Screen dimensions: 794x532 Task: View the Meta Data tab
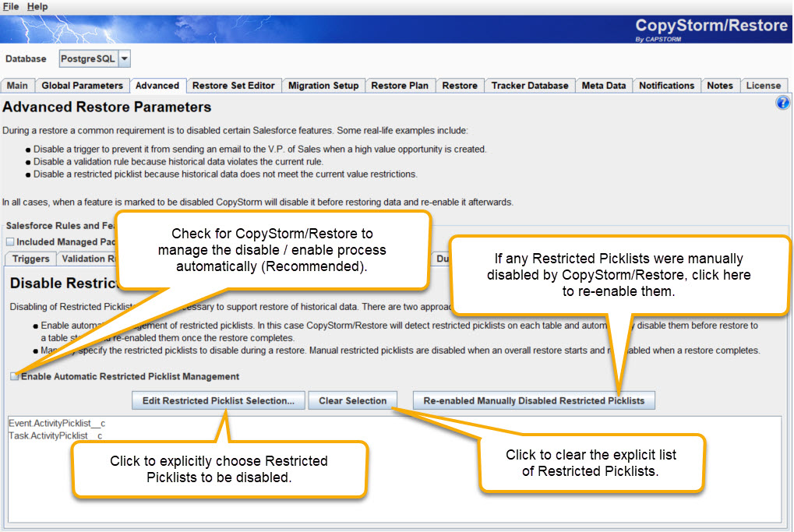(604, 86)
